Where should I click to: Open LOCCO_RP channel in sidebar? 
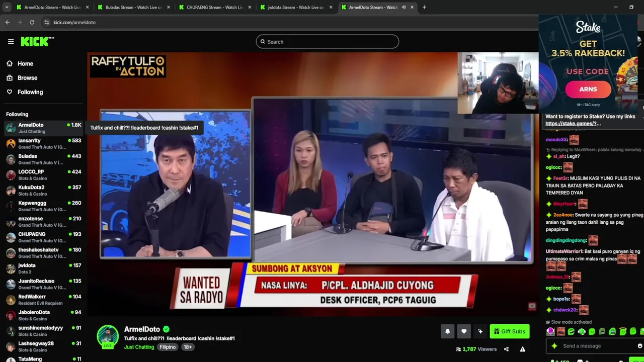click(43, 174)
